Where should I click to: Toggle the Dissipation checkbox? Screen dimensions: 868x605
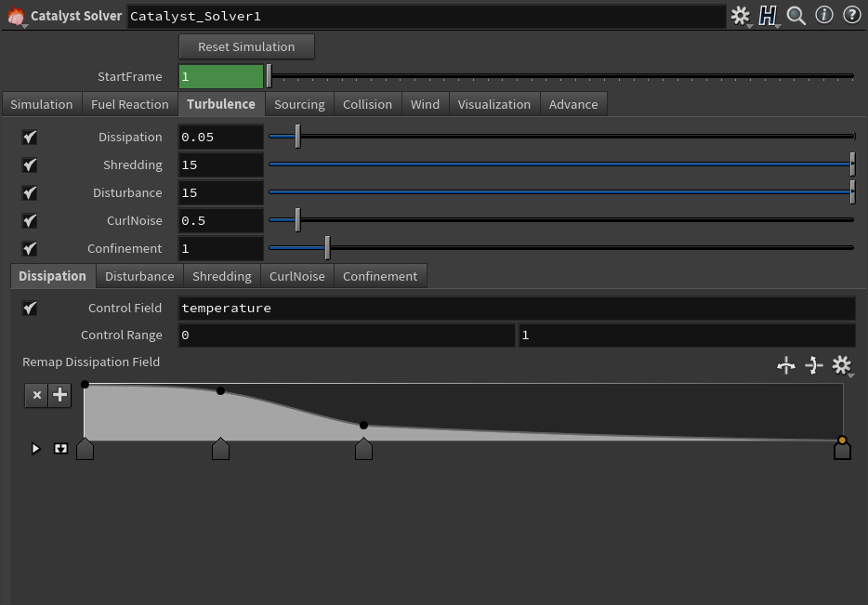30,138
